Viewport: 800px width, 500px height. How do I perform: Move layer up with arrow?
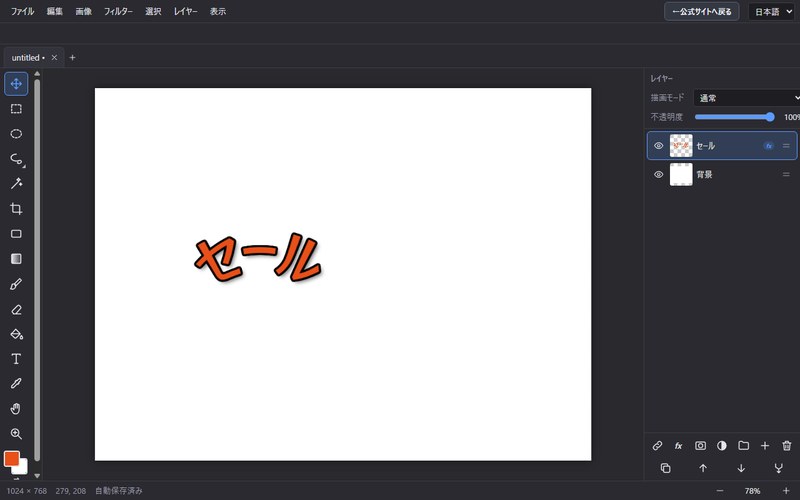point(703,468)
